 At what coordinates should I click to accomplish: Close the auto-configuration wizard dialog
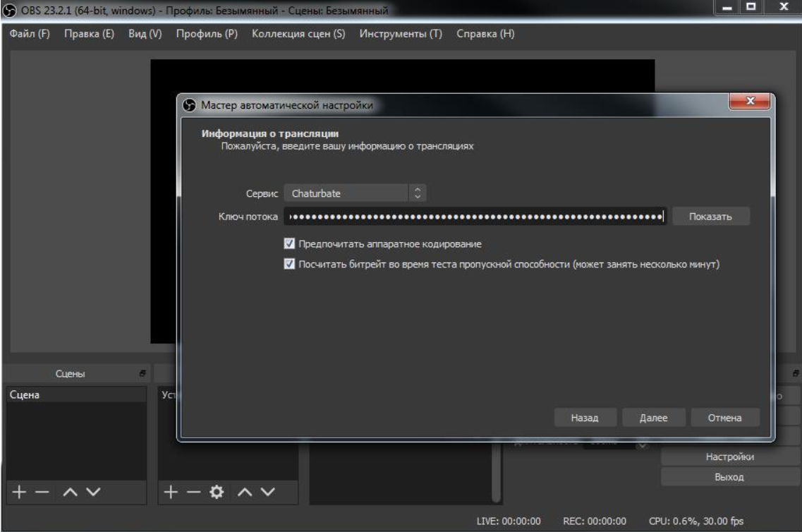click(749, 101)
